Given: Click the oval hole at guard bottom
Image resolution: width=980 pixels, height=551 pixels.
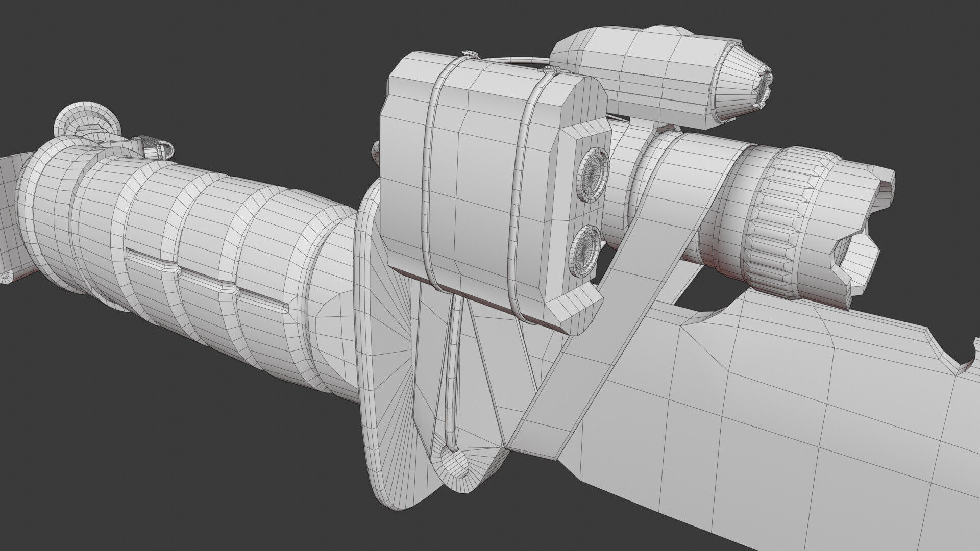Looking at the screenshot, I should click(454, 462).
